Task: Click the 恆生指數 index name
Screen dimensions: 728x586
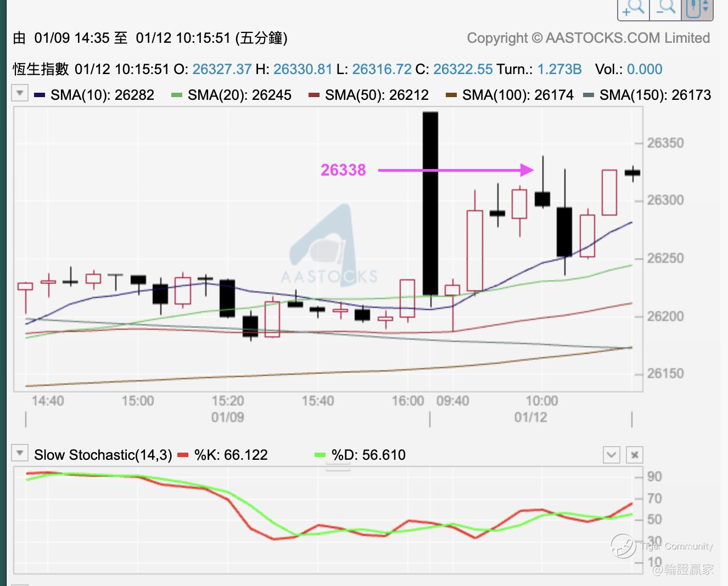Action: click(41, 69)
